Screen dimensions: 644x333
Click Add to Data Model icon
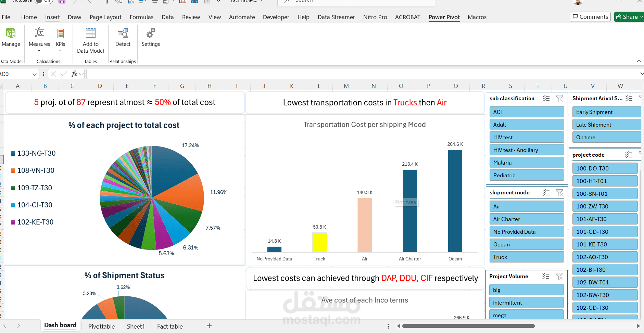(x=91, y=33)
